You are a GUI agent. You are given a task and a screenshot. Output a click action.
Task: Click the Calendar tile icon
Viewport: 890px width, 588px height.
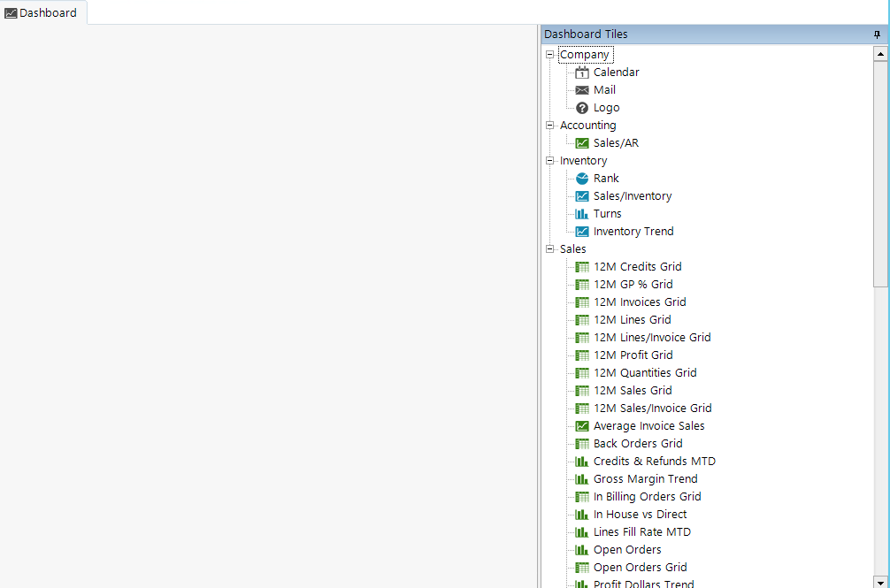tap(581, 73)
